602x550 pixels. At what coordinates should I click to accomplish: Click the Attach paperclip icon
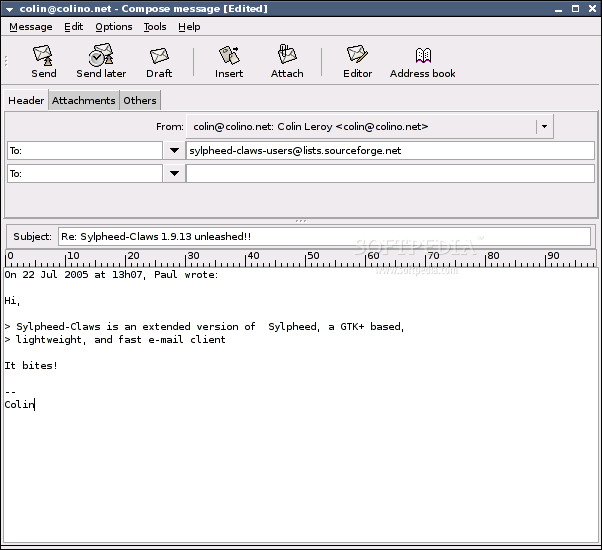pos(287,54)
